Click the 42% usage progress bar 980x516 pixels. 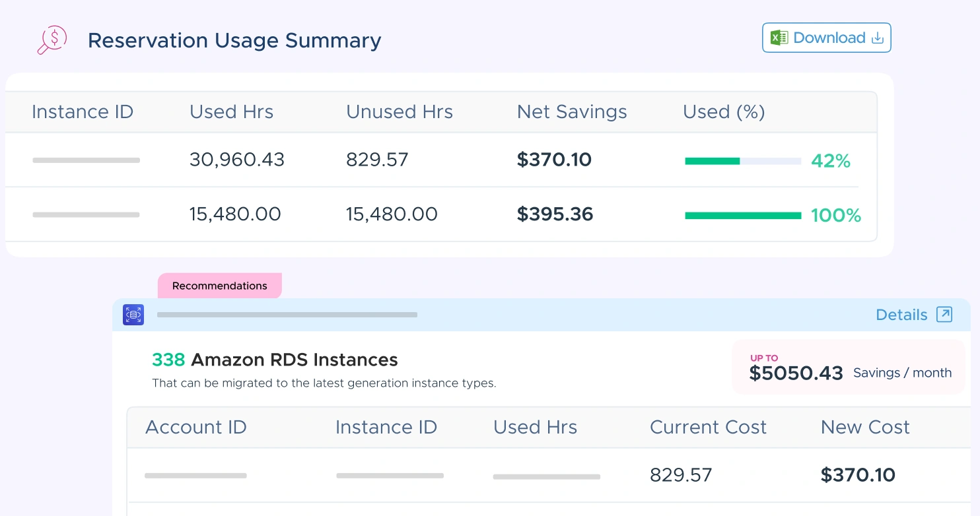743,161
